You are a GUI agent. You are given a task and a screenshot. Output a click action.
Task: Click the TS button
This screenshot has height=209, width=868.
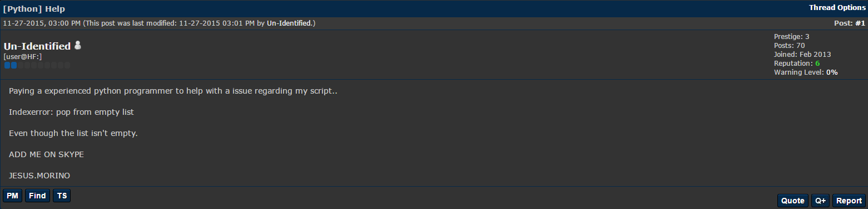(62, 196)
